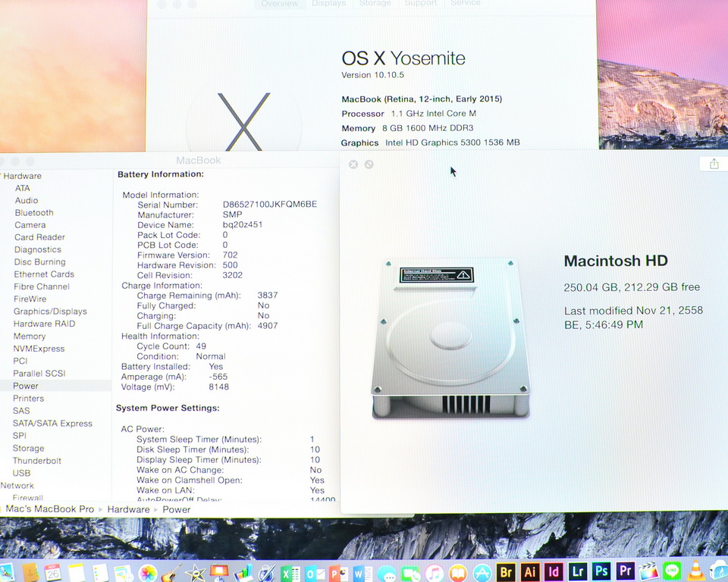Click the Share button in the Macintosh HD preview
This screenshot has width=728, height=582.
714,164
